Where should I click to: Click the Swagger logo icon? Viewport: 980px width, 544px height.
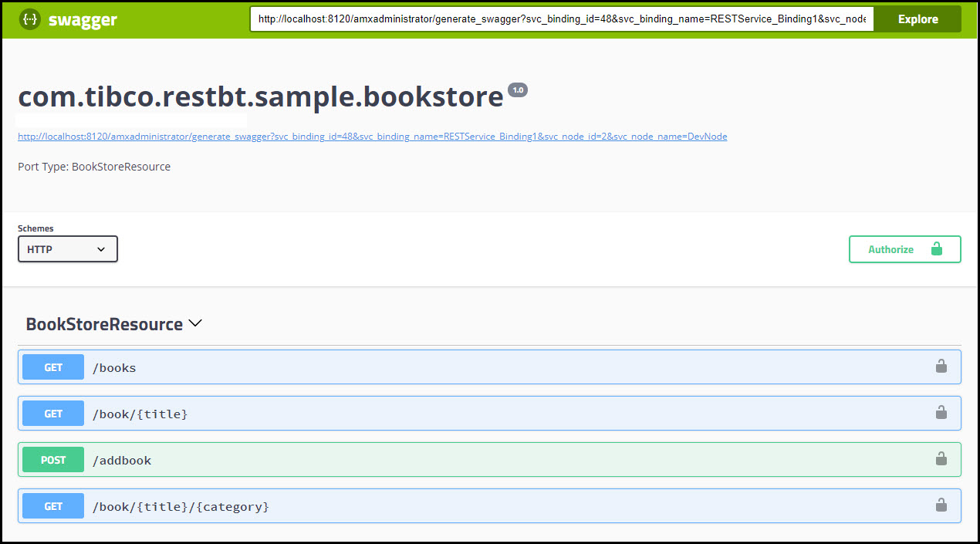(30, 20)
